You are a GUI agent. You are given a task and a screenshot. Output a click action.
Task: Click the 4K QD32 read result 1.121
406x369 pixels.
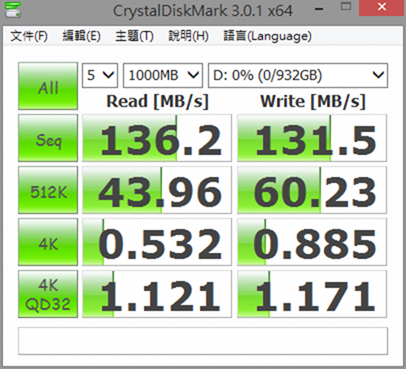click(157, 294)
